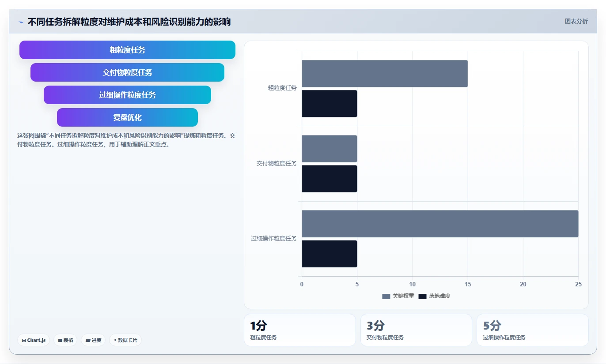
Task: Click the 关键权重 bar for 过细操作粒度任务
Action: click(x=440, y=224)
